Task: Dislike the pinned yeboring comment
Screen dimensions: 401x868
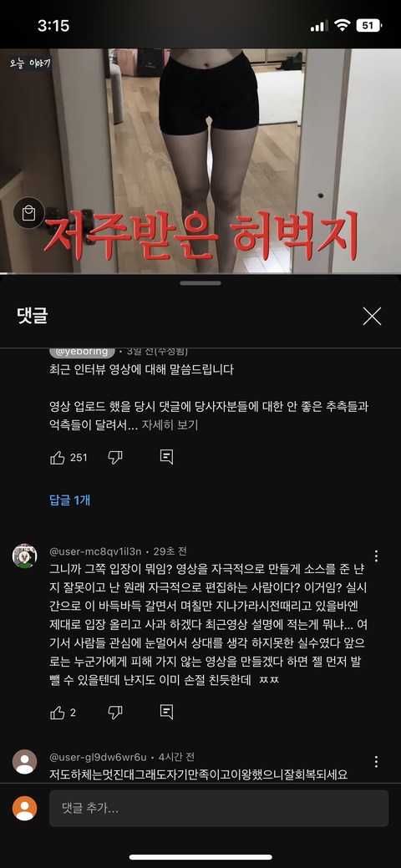Action: tap(114, 457)
